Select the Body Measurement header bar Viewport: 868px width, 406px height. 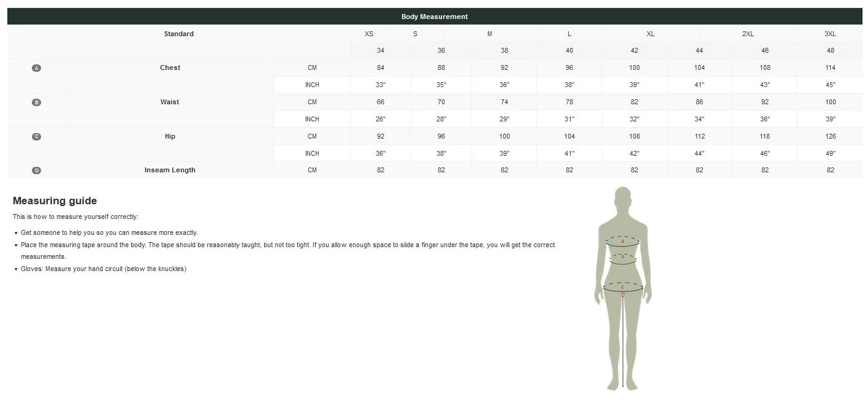pos(434,17)
